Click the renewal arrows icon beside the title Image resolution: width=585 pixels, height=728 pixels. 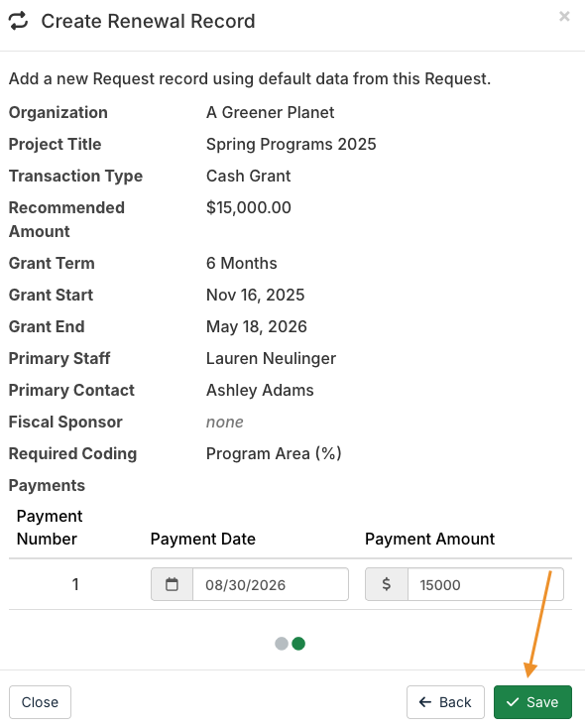tap(19, 22)
